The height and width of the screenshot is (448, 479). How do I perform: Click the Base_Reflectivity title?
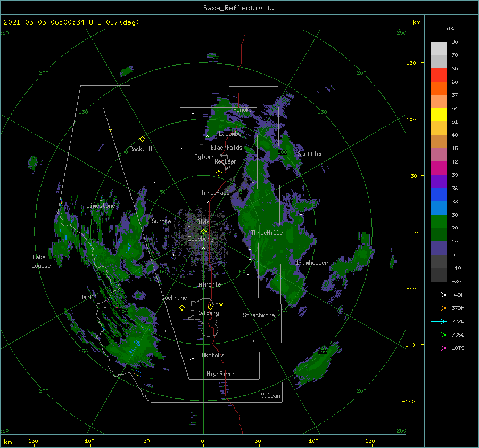239,8
